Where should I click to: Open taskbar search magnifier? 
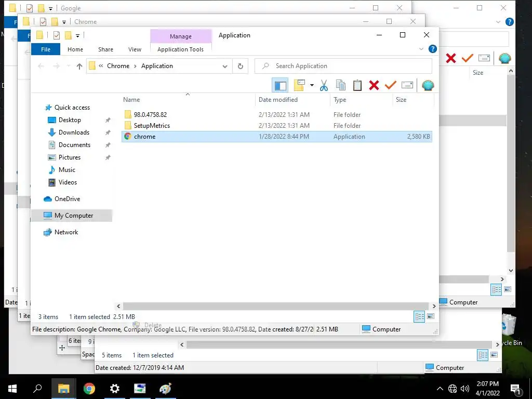[x=37, y=389]
